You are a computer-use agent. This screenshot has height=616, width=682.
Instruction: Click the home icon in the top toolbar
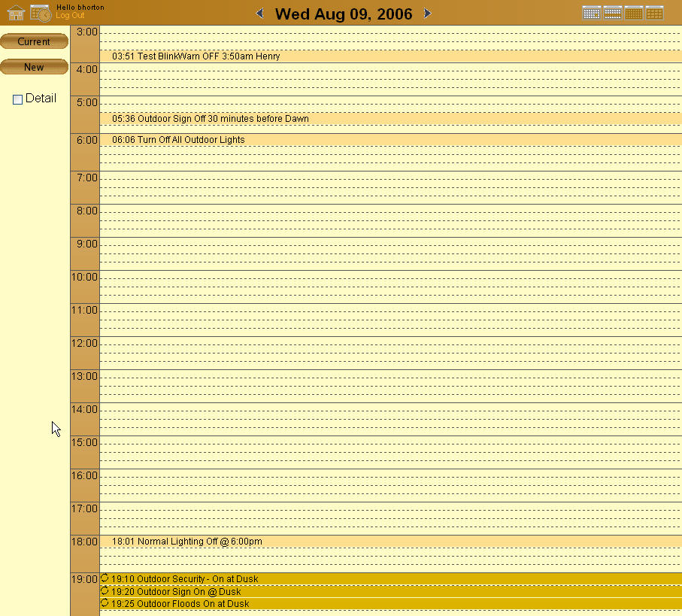pyautogui.click(x=15, y=12)
